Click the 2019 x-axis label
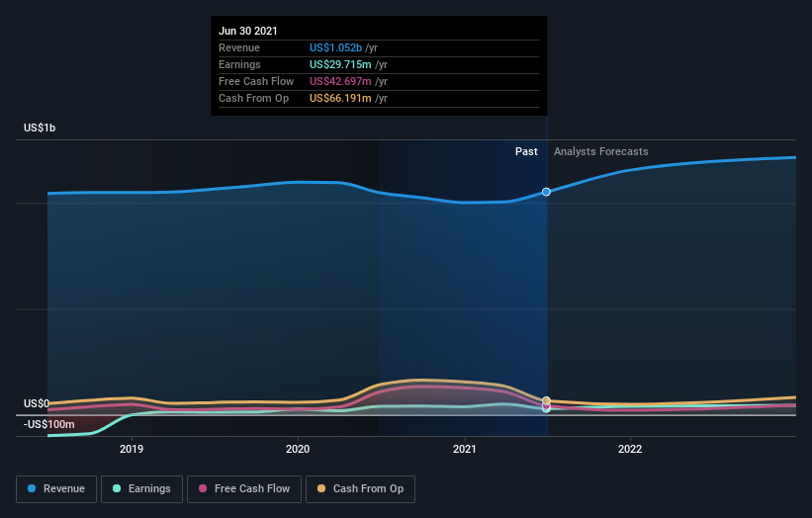 132,449
